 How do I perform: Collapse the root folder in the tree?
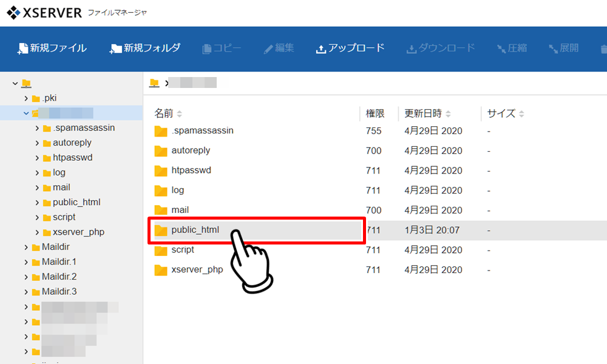coord(15,83)
